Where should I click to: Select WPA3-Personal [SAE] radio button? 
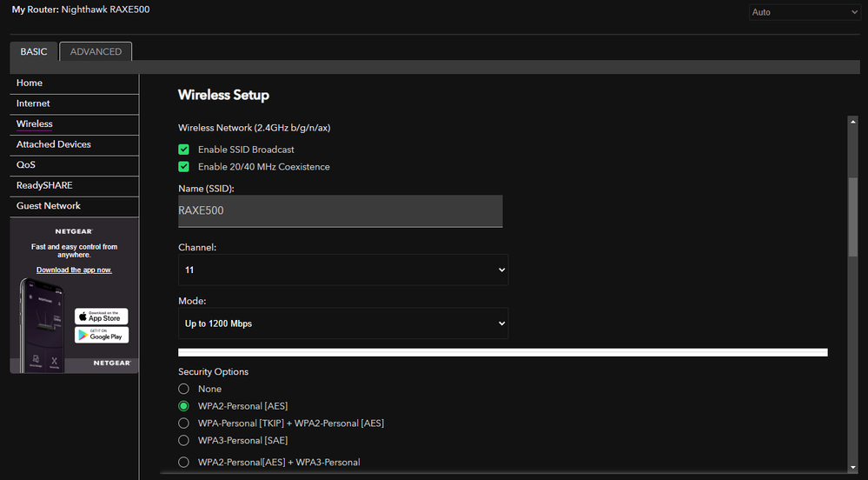click(x=183, y=441)
